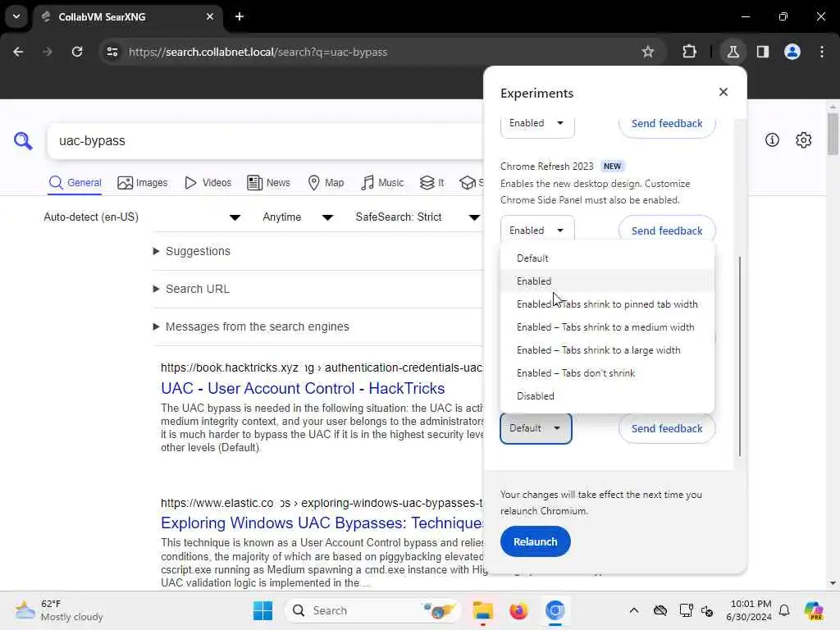Open the Extensions puzzle icon
The width and height of the screenshot is (840, 630).
point(689,52)
